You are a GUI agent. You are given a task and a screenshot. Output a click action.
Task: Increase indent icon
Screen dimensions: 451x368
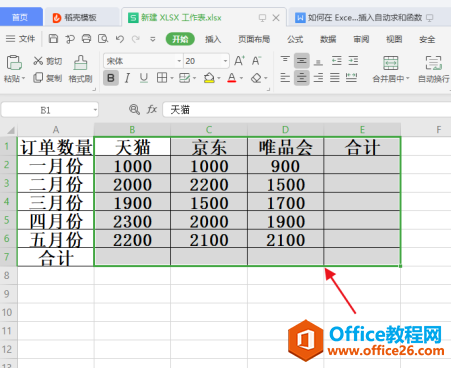[353, 61]
